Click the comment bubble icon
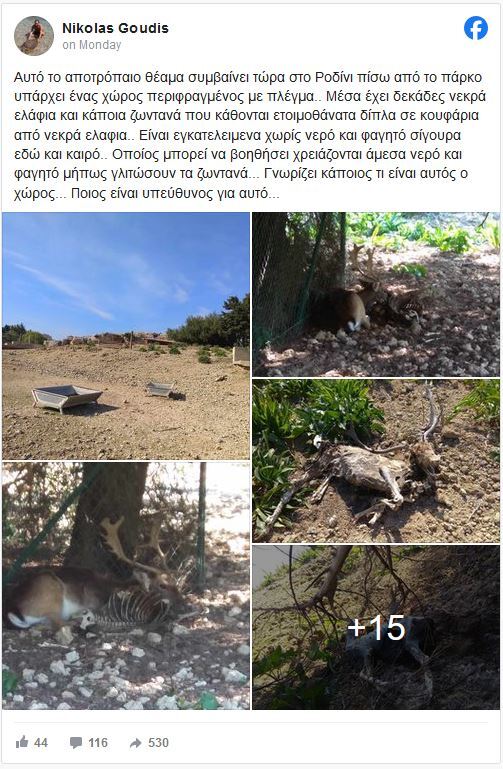The height and width of the screenshot is (769, 503). 76,743
